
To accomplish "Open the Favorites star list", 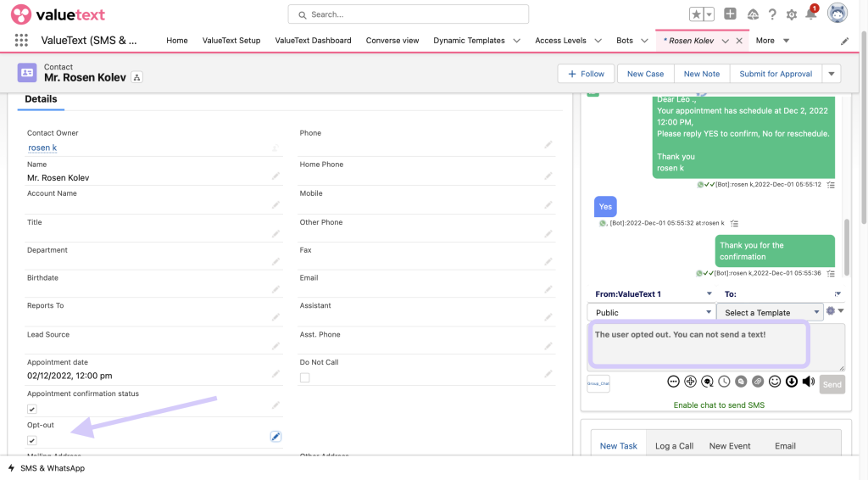I will 697,14.
